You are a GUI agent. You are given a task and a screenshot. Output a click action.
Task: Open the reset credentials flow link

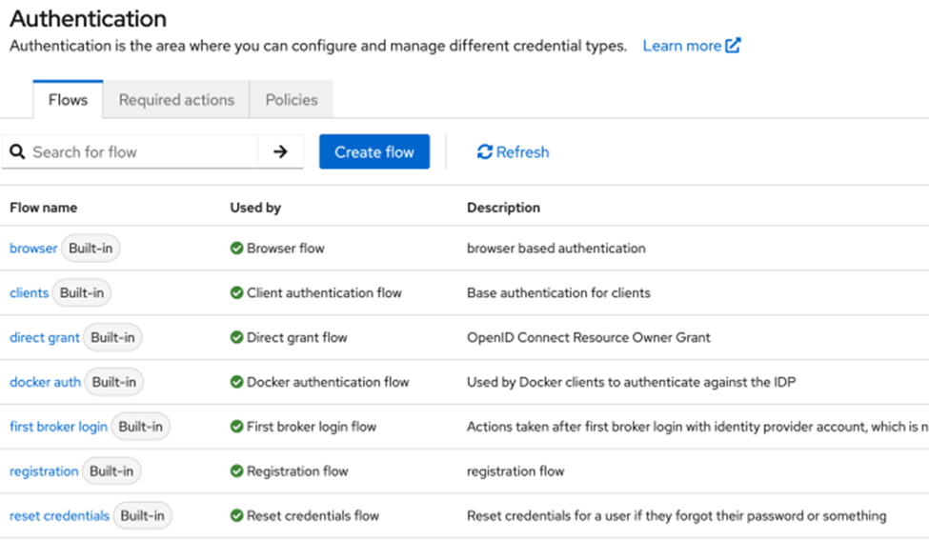click(x=59, y=515)
